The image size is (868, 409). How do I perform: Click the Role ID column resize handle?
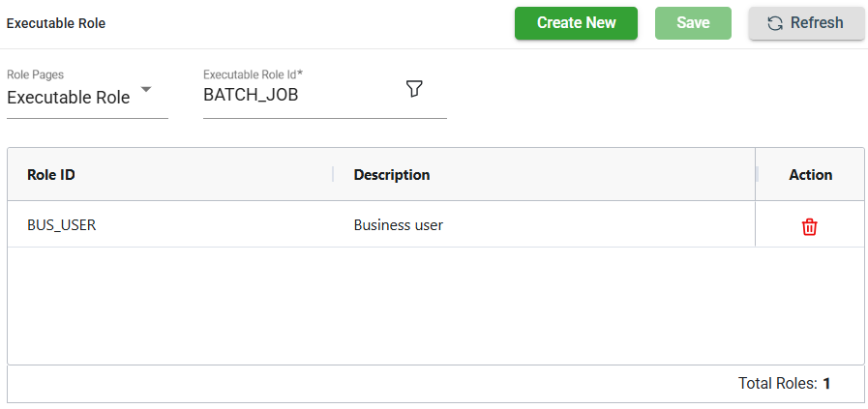[333, 175]
